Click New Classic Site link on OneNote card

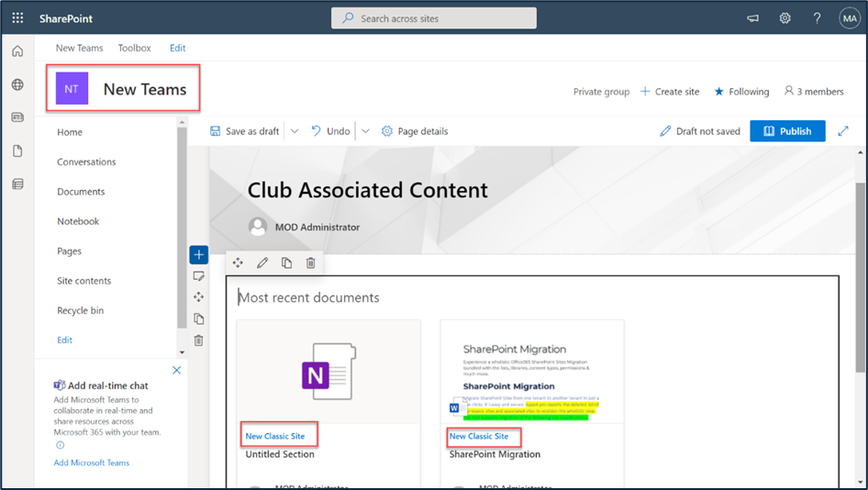[x=275, y=436]
